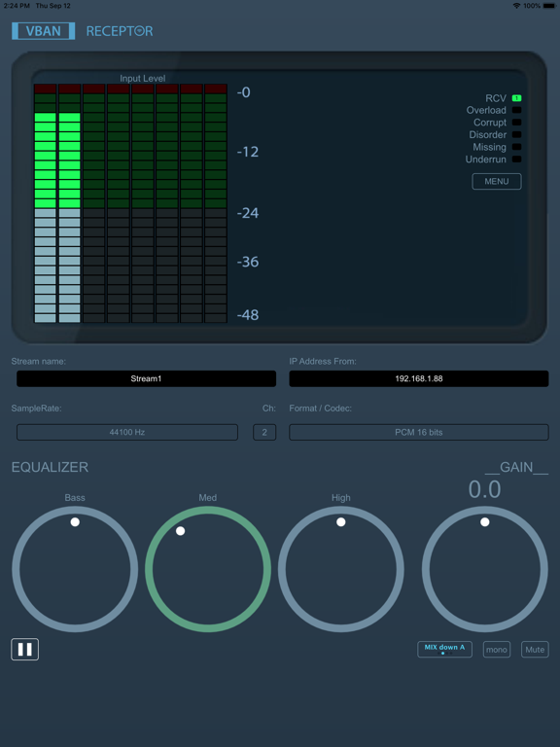Click the Missing indicator light

click(x=516, y=147)
